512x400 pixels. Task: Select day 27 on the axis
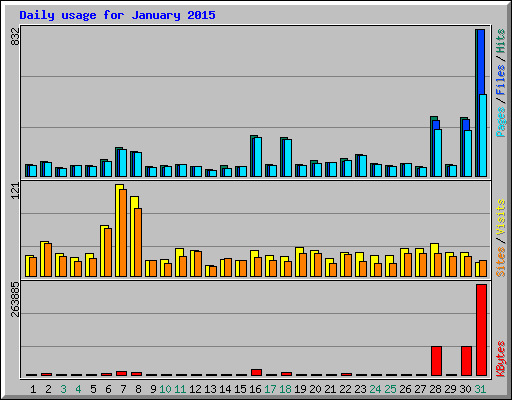(x=420, y=389)
